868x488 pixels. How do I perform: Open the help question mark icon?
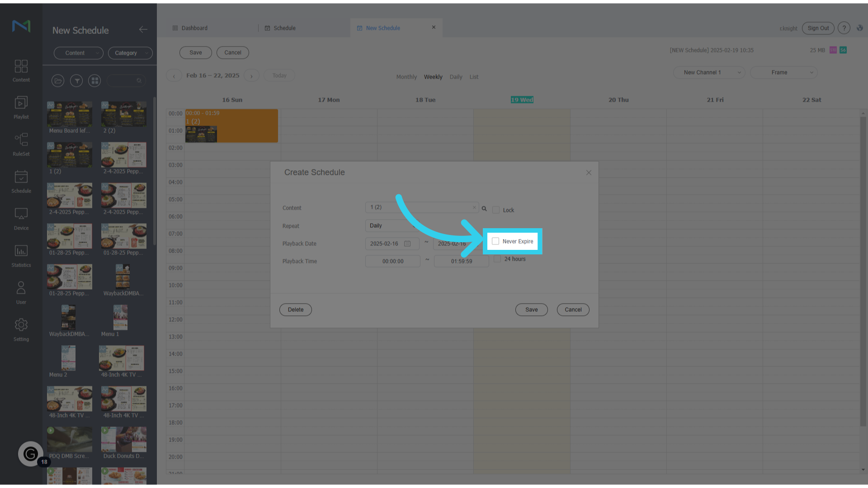point(844,28)
